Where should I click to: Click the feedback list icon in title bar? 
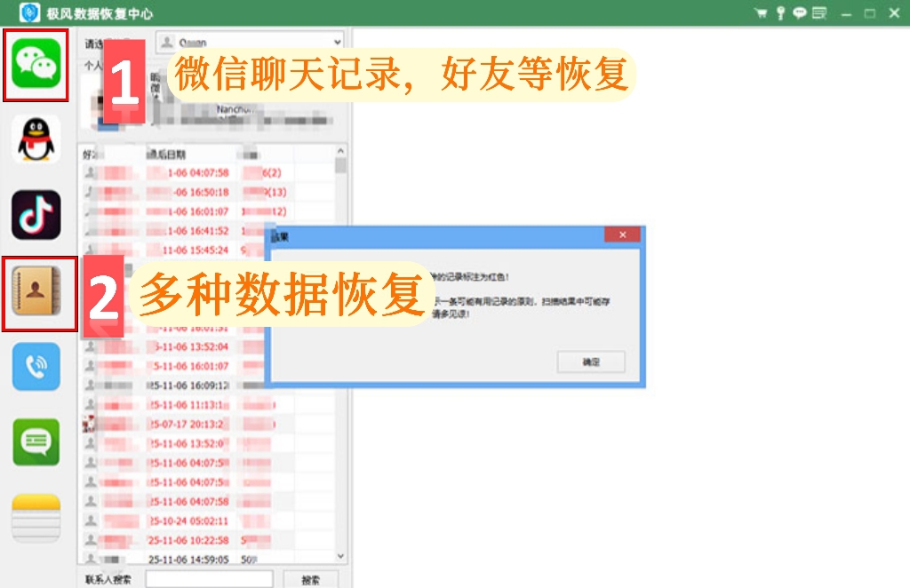tap(819, 12)
